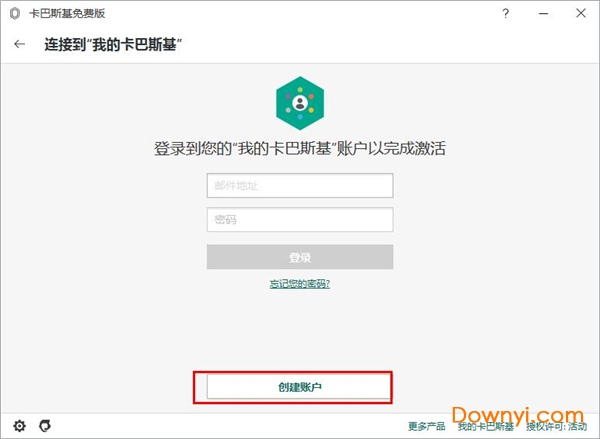Open the 忘记您的密码? link
Image resolution: width=600 pixels, height=439 pixels.
pos(300,284)
